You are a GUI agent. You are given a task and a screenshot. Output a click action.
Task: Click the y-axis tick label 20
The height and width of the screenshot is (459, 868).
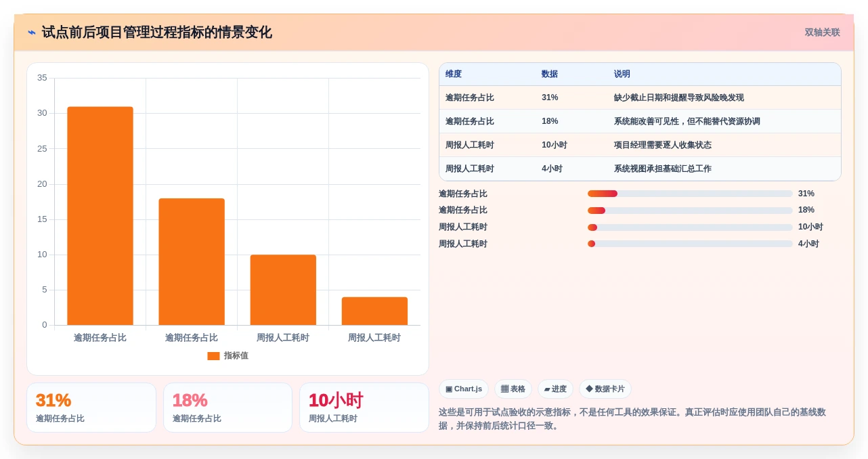[42, 184]
